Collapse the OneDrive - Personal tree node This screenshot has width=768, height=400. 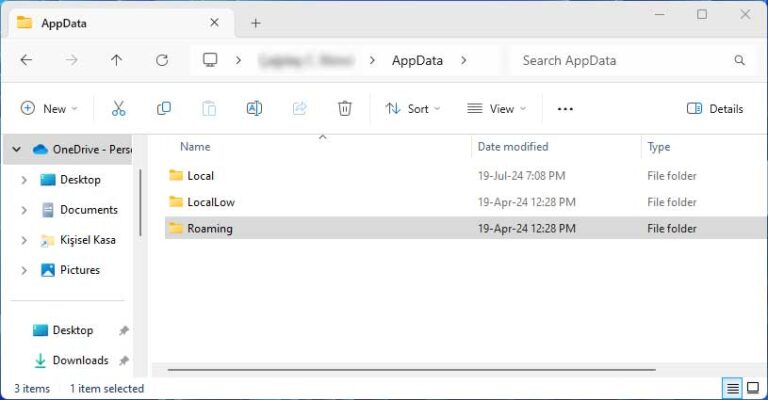pyautogui.click(x=17, y=149)
